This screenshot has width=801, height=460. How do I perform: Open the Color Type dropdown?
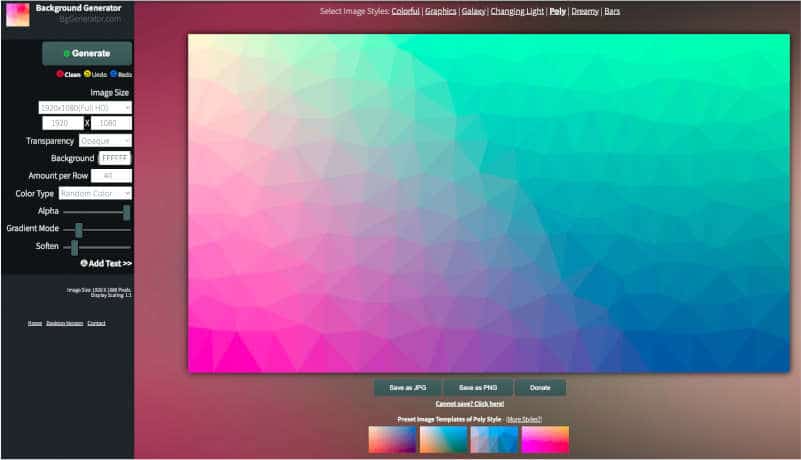click(x=95, y=193)
